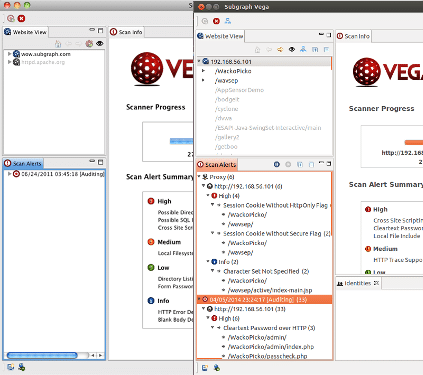Click the first status bar icon in Subgraph Vega window

[x=205, y=368]
